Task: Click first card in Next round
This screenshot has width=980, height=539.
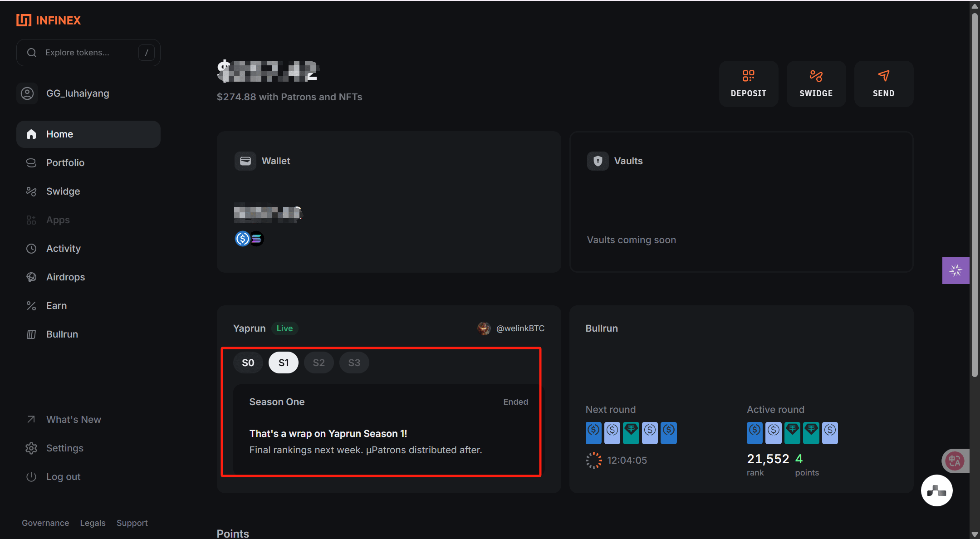Action: pyautogui.click(x=593, y=433)
